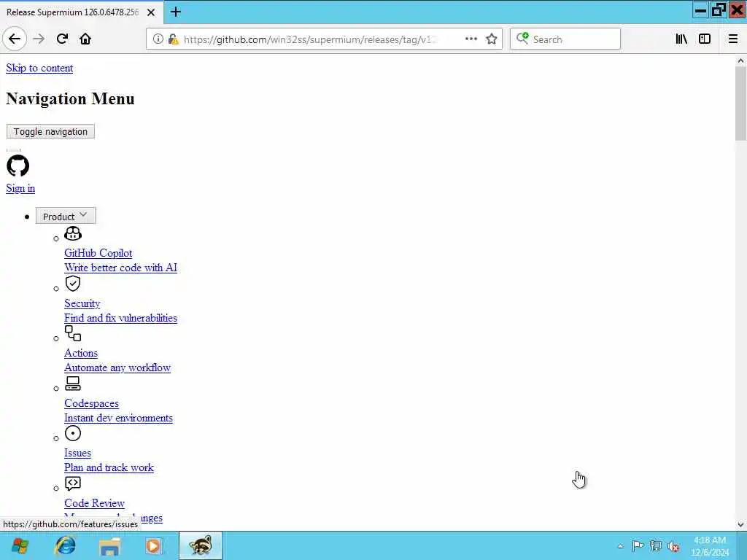Launch Internet Explorer from taskbar

[65, 545]
